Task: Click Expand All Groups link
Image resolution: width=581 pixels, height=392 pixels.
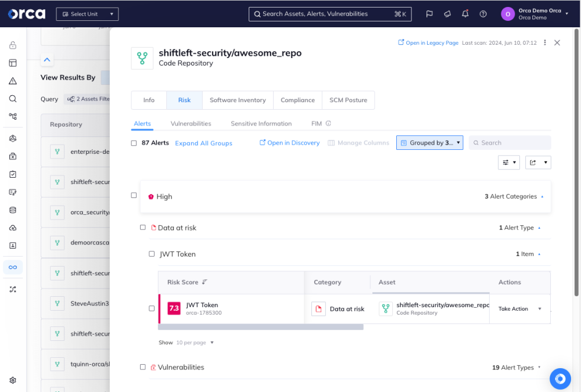Action: [x=203, y=143]
